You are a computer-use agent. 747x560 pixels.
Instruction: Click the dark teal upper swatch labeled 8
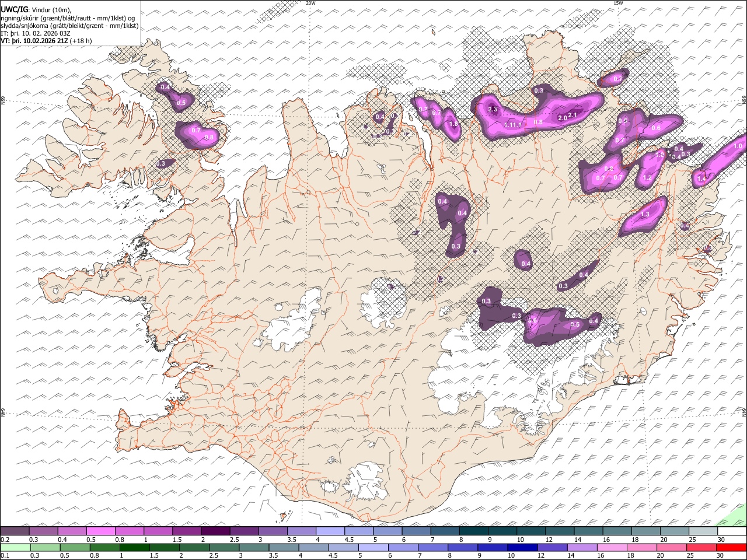pyautogui.click(x=473, y=531)
